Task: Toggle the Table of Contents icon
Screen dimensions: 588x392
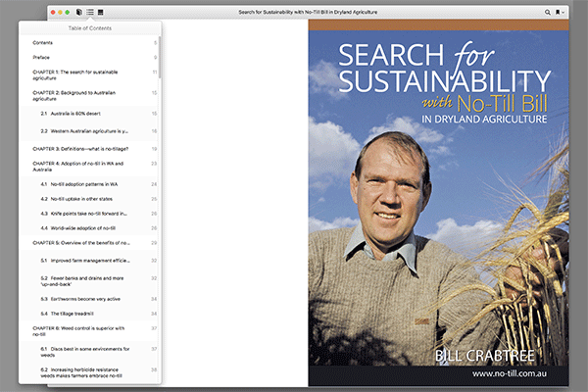Action: (90, 12)
